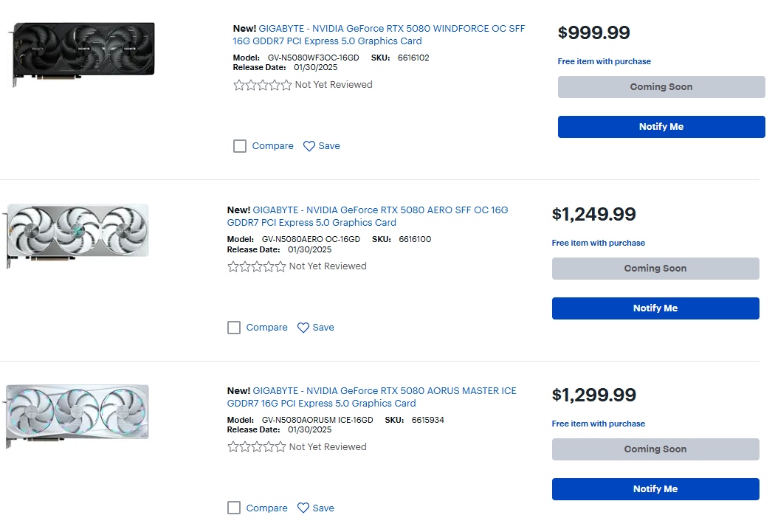Click the star rating of the AERO SFF card

pyautogui.click(x=257, y=266)
